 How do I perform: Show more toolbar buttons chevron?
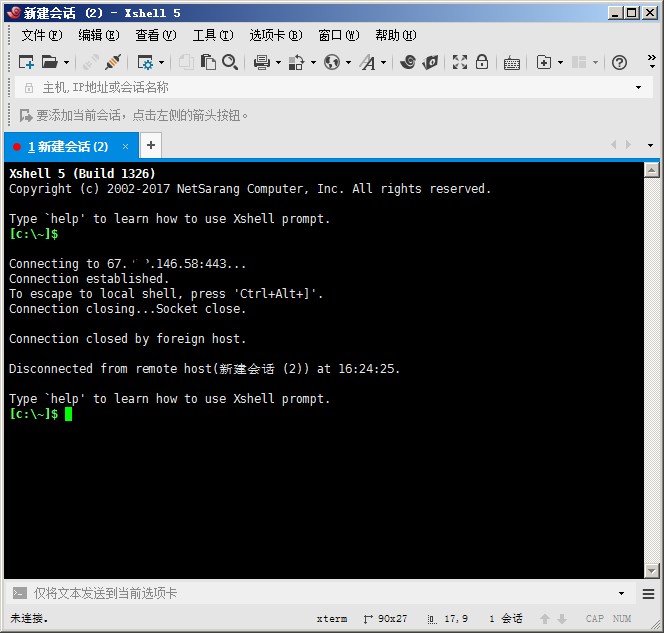pyautogui.click(x=652, y=62)
